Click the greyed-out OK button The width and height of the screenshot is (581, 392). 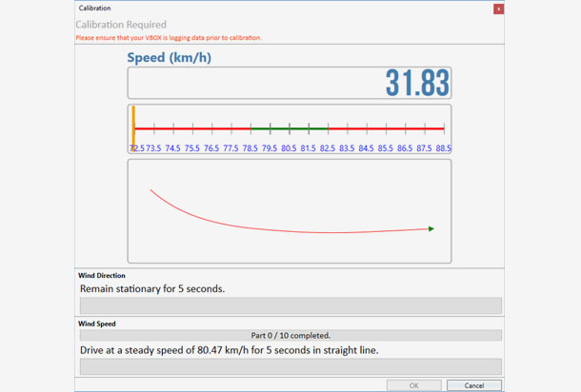[413, 385]
